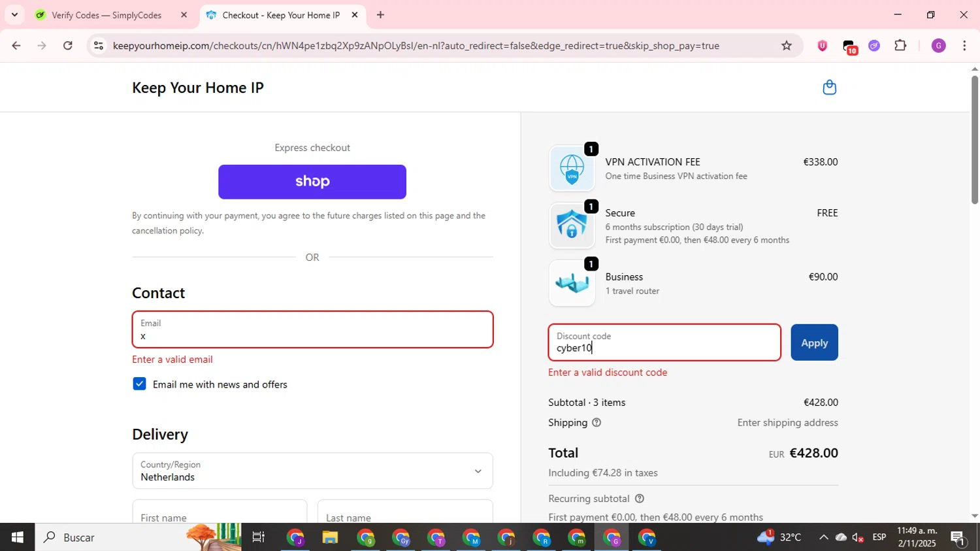980x551 pixels.
Task: Open File Explorer from the taskbar
Action: point(330,537)
